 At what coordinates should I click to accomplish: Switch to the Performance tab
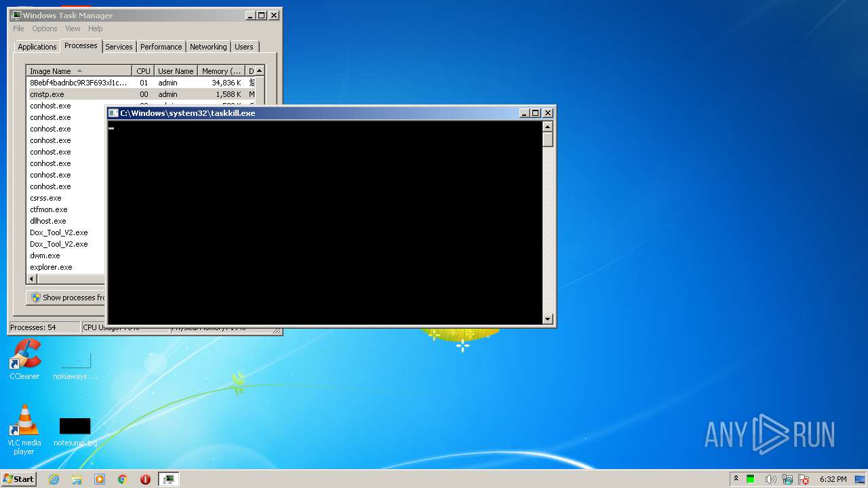coord(161,47)
